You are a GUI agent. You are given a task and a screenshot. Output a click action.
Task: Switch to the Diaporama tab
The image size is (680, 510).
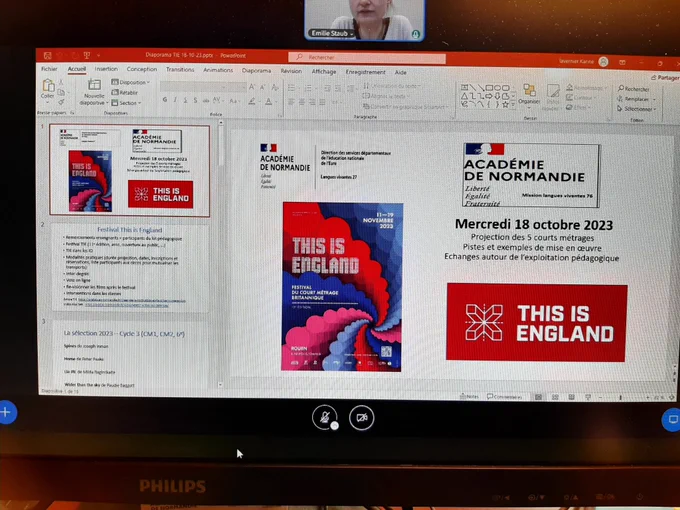(256, 71)
